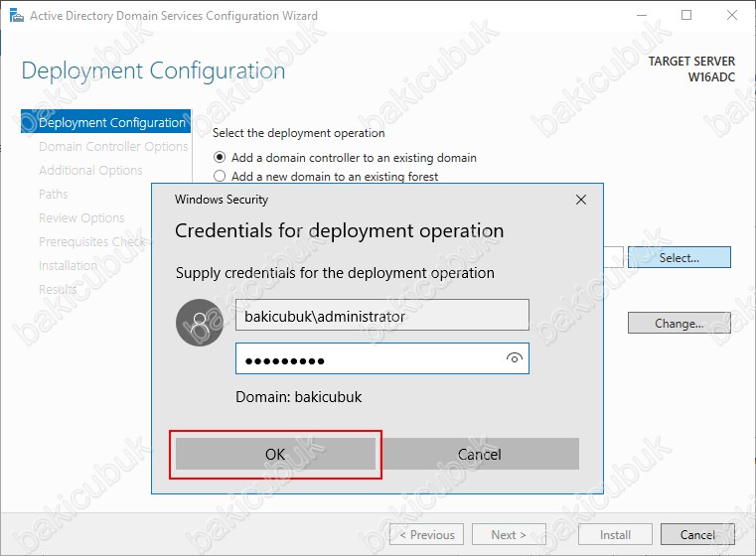Click 'Select the deployment operation' text
The height and width of the screenshot is (556, 756).
click(298, 133)
